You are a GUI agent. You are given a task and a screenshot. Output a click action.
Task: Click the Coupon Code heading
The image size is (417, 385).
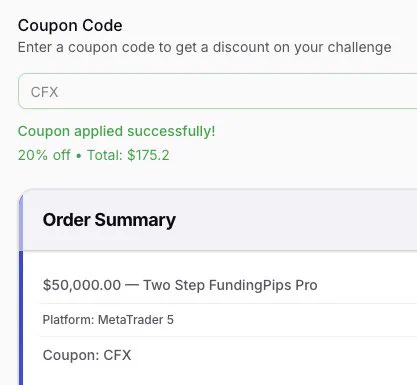(x=70, y=26)
